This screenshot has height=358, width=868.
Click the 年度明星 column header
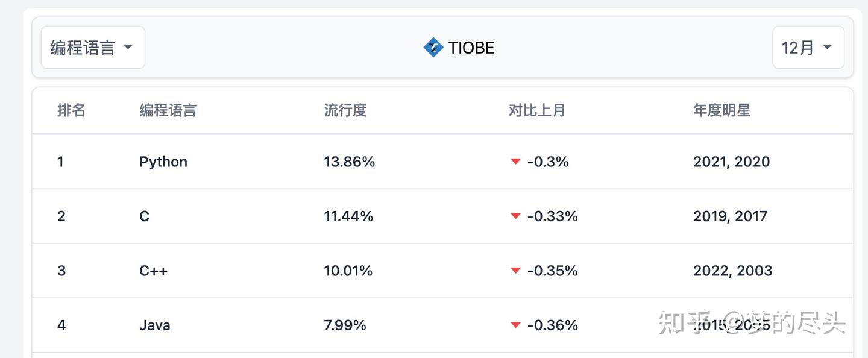pos(722,110)
